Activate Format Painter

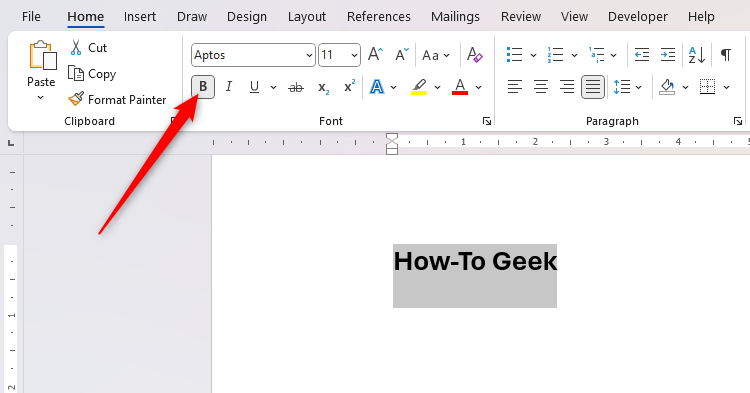tap(117, 99)
